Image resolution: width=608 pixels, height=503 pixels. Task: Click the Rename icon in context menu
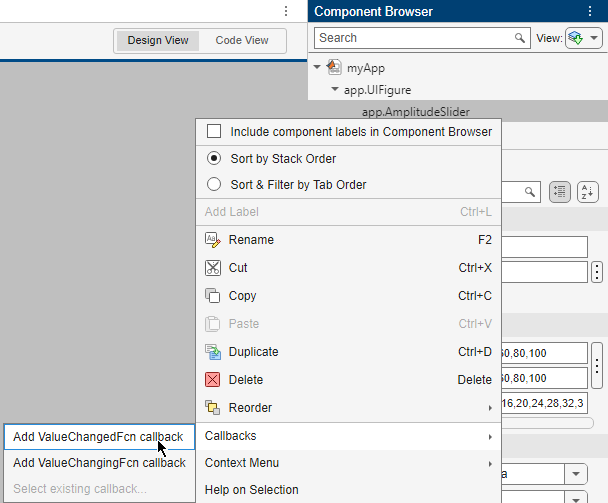(212, 240)
